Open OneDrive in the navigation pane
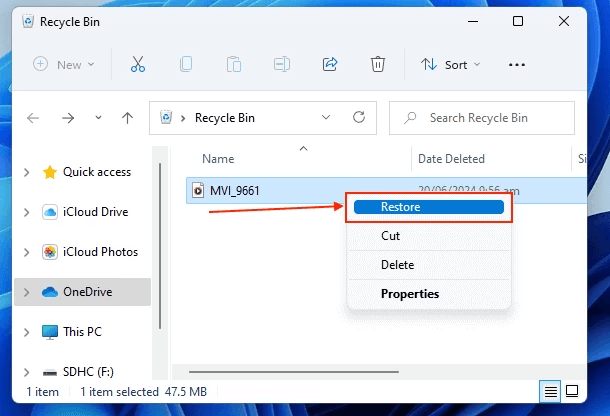 point(89,292)
